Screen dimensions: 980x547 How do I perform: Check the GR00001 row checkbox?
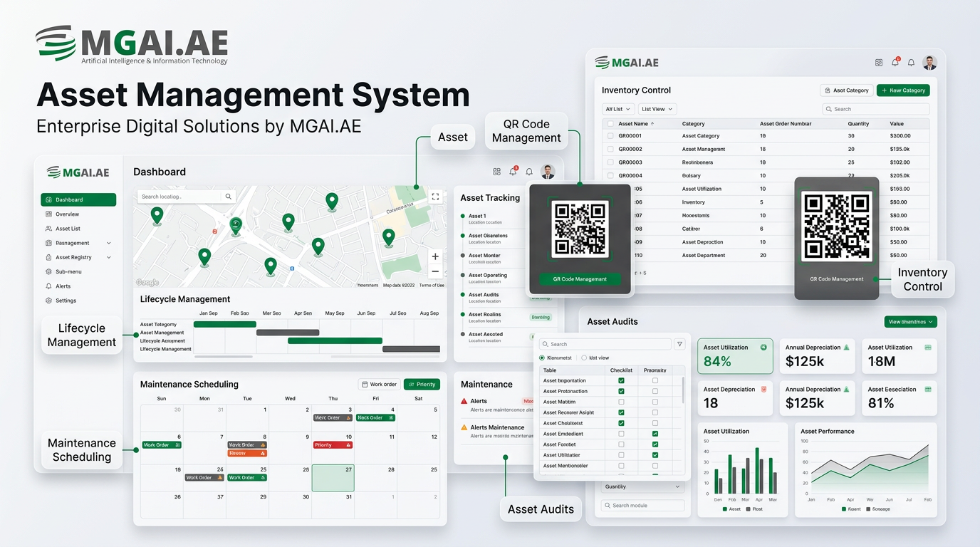pos(610,136)
